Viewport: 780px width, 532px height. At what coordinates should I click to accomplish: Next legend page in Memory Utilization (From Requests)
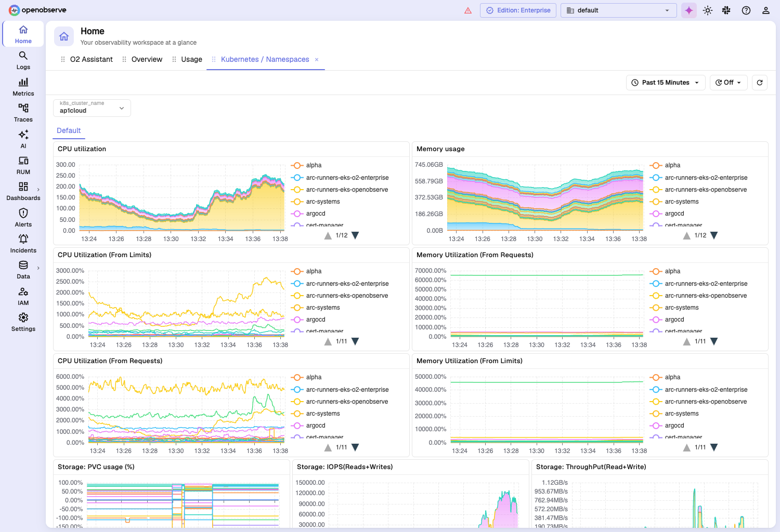[x=714, y=342]
